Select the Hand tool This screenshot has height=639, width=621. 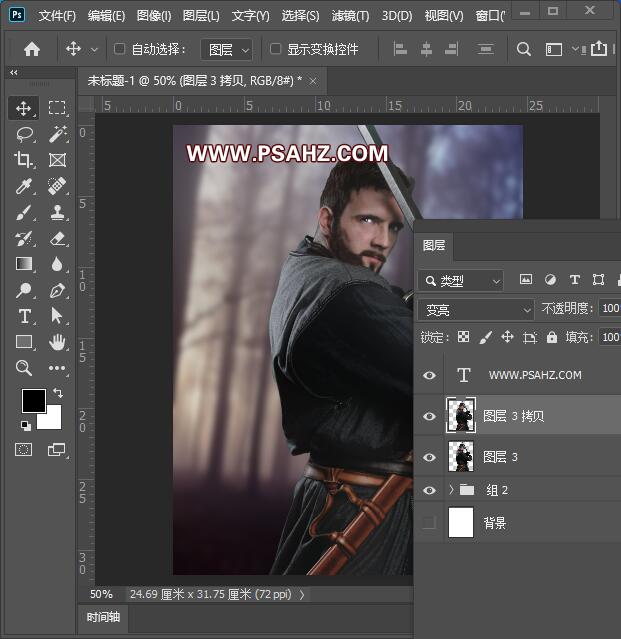click(57, 342)
